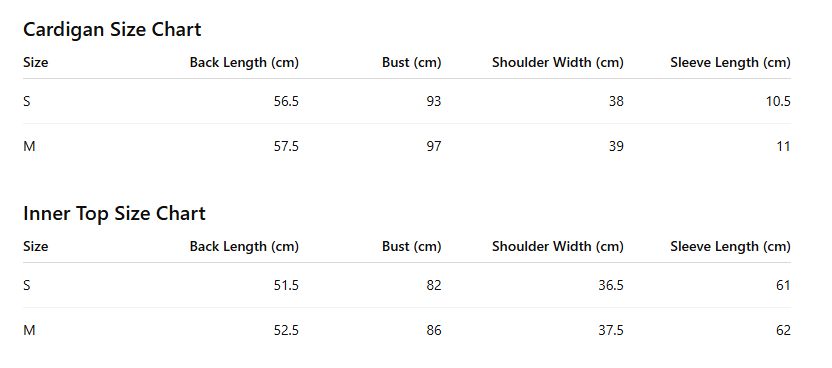Select Back Length header in Cardigan chart
832x368 pixels.
[x=244, y=63]
